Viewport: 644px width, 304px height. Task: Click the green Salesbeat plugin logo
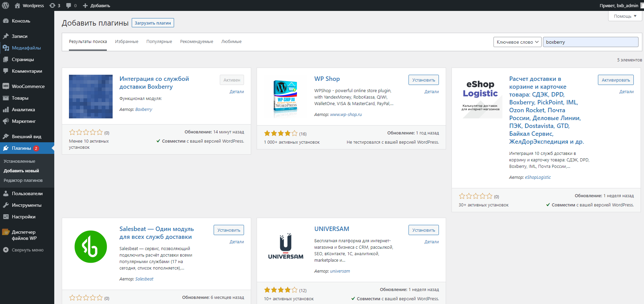tap(91, 247)
